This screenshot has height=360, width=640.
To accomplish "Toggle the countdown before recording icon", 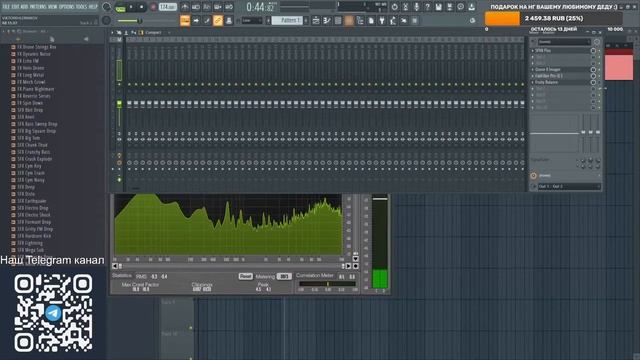I will tap(207, 7).
